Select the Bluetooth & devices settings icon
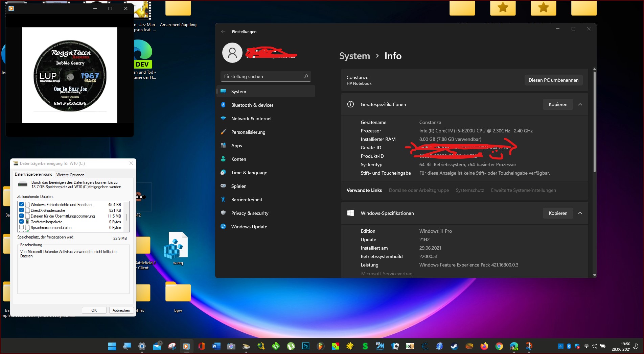The width and height of the screenshot is (644, 354). coord(224,105)
